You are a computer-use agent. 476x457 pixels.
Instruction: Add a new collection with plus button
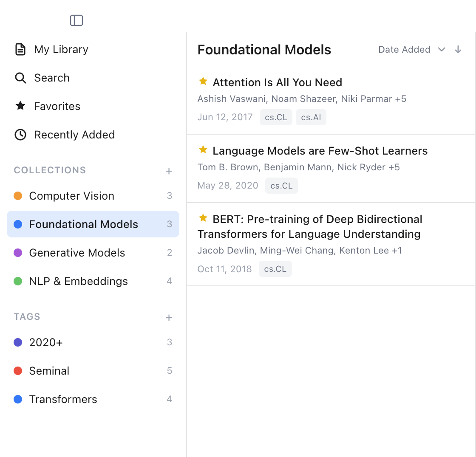169,171
